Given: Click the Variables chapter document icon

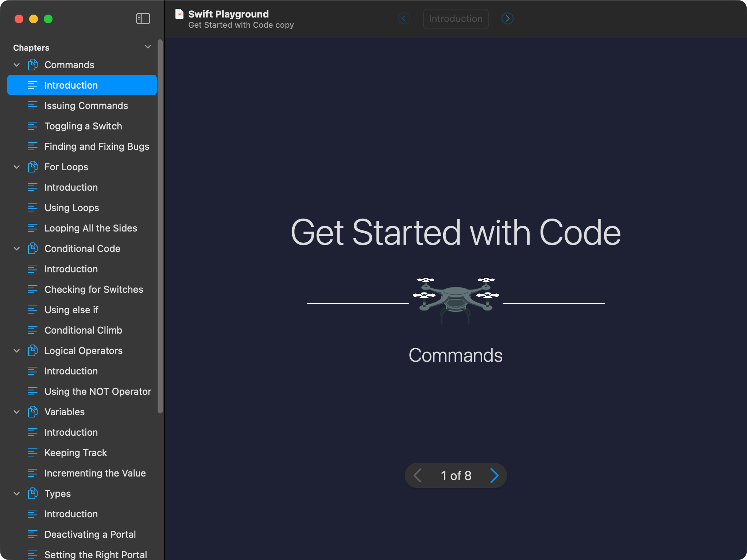Looking at the screenshot, I should 33,412.
